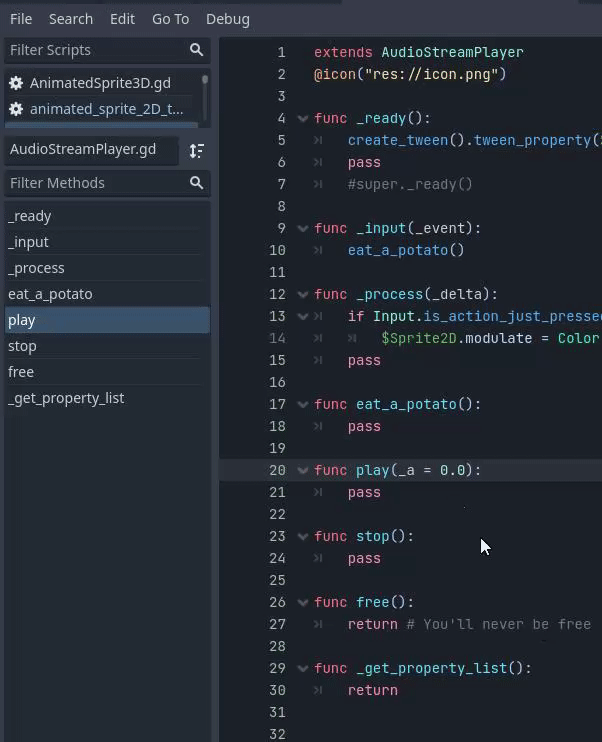The height and width of the screenshot is (742, 602).
Task: Open the Debug menu
Action: point(228,19)
